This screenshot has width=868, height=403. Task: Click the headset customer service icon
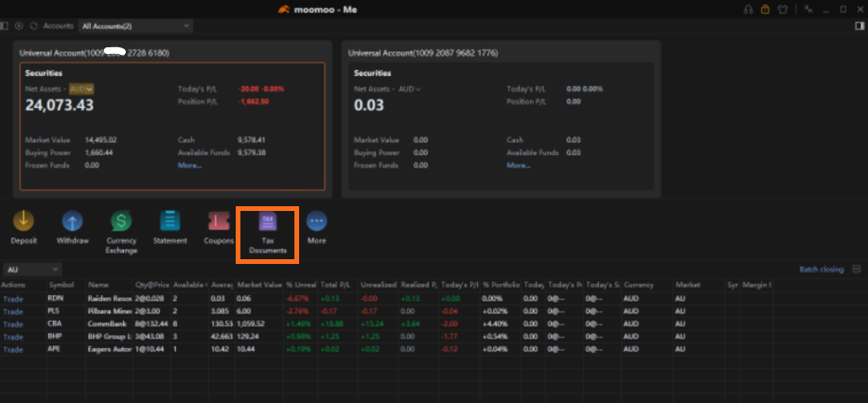pos(749,9)
